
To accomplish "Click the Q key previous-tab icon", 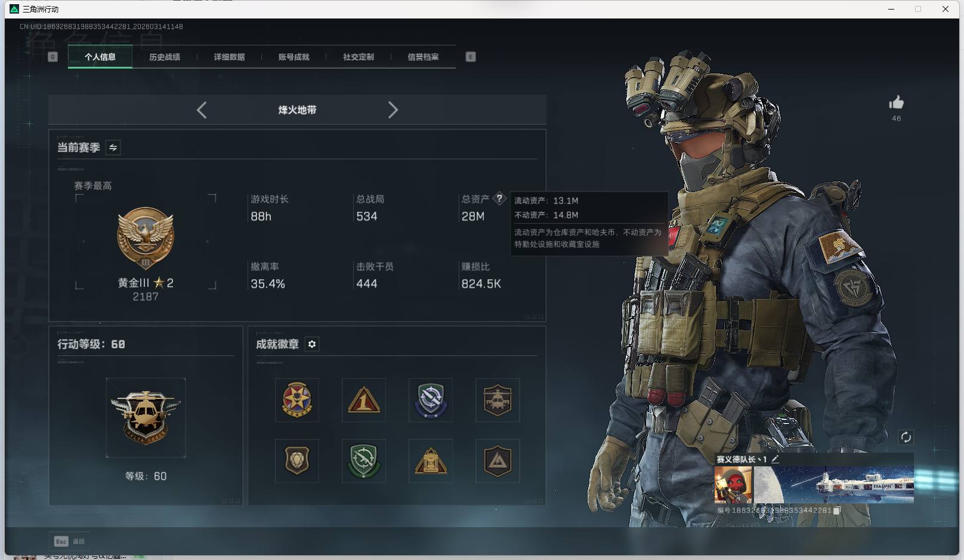I will [52, 57].
